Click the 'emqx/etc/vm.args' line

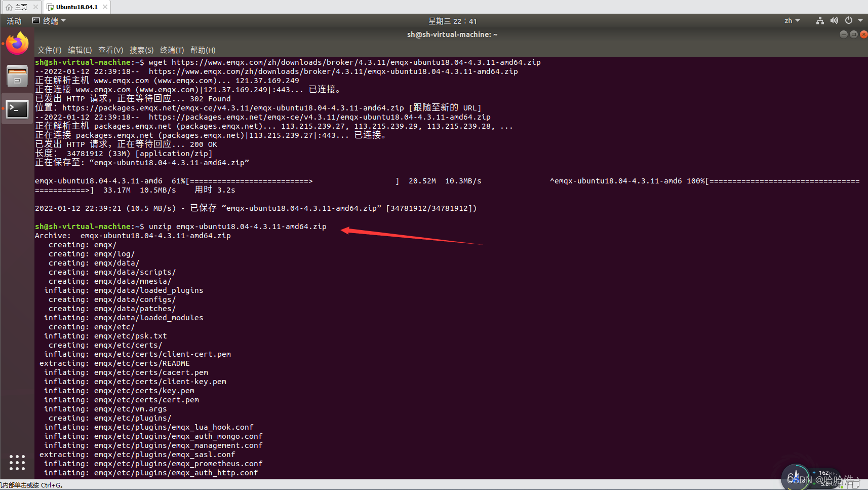(x=105, y=409)
